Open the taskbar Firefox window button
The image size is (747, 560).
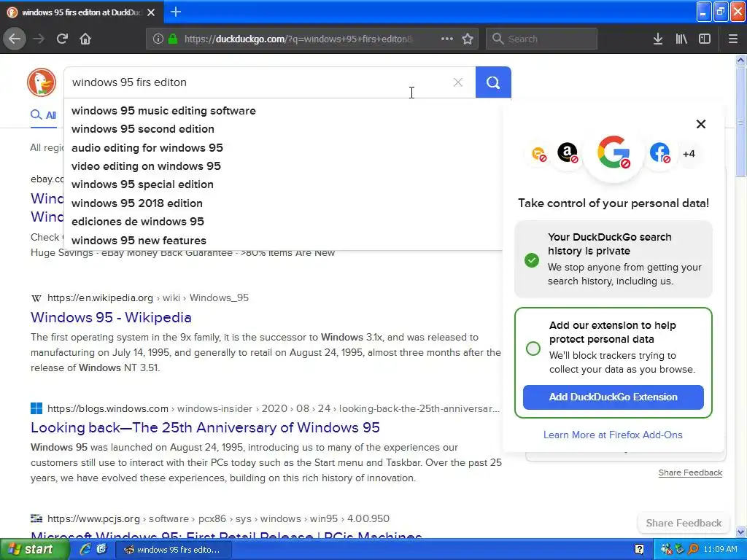tap(174, 550)
